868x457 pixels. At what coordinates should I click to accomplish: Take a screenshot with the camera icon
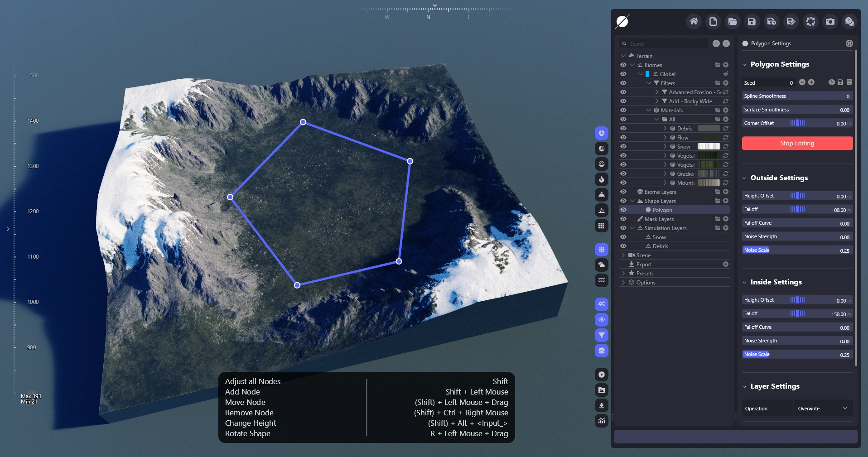coord(830,21)
